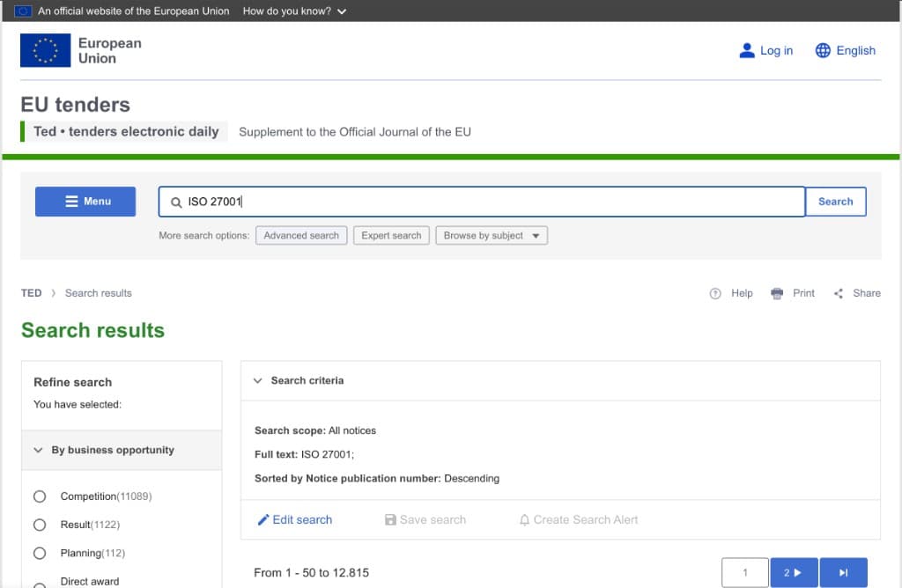Click the Log in user icon
Viewport: 902px width, 588px height.
(x=747, y=50)
